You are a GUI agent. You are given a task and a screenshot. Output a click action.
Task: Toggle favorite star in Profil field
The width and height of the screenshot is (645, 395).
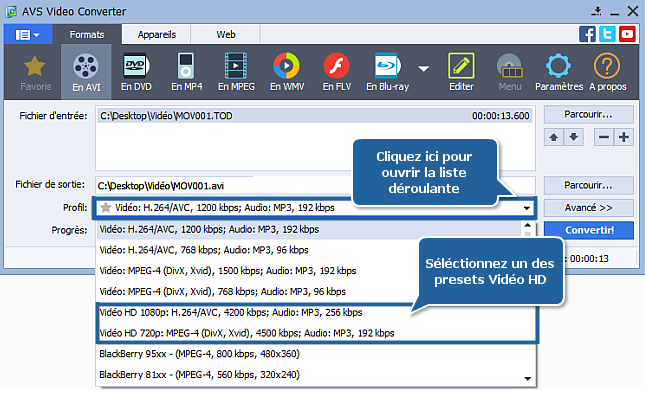click(x=106, y=208)
